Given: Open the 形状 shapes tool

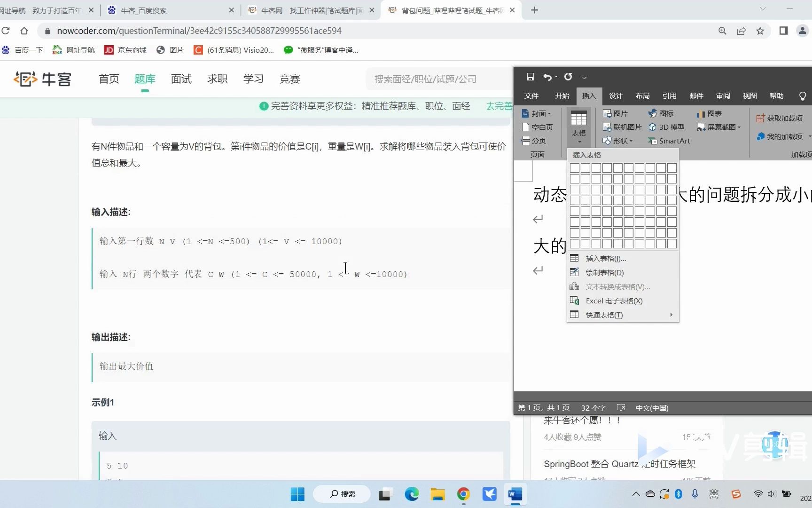Looking at the screenshot, I should pyautogui.click(x=618, y=141).
